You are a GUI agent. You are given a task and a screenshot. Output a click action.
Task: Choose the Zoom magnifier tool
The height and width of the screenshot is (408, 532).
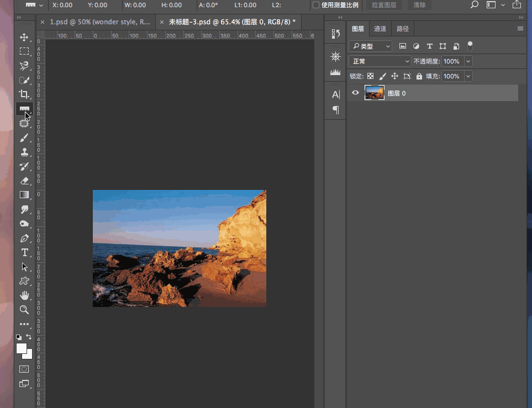pos(24,310)
